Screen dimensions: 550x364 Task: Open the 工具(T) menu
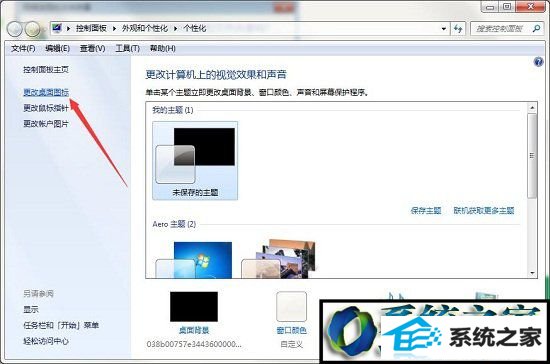128,48
